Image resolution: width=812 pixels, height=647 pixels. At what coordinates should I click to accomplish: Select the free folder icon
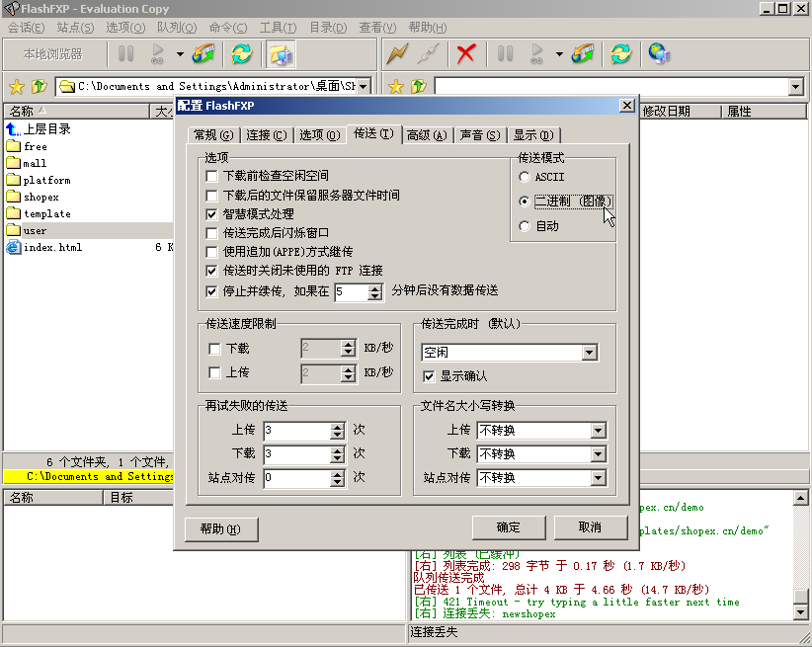pyautogui.click(x=13, y=145)
